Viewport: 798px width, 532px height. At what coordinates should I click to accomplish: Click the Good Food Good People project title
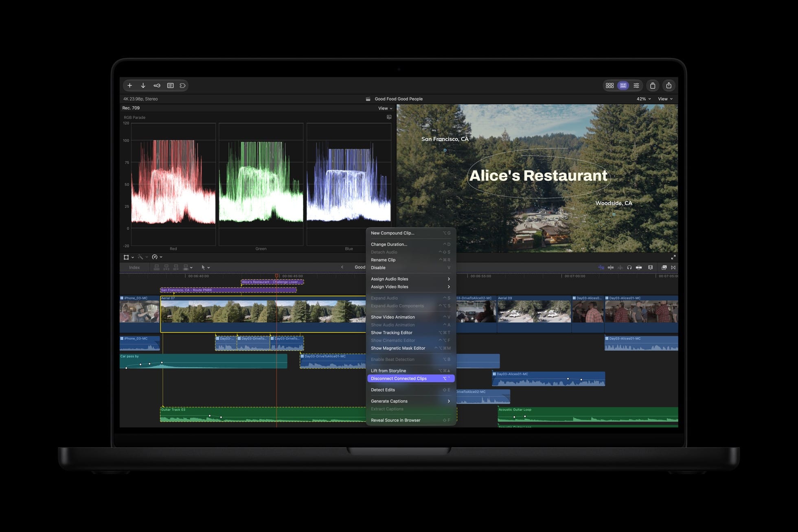[x=399, y=99]
